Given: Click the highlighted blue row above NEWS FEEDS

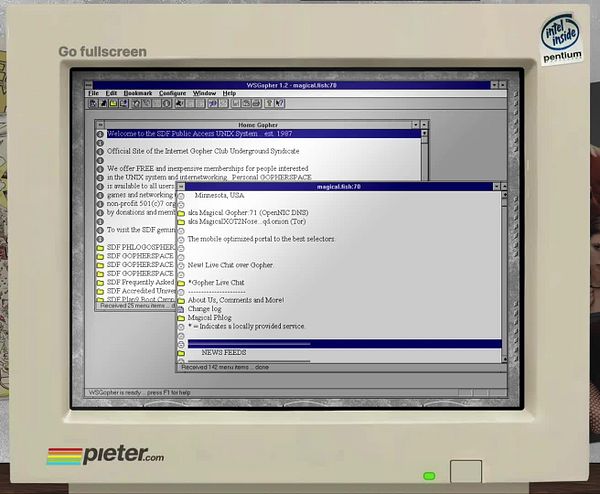Looking at the screenshot, I should tap(344, 344).
